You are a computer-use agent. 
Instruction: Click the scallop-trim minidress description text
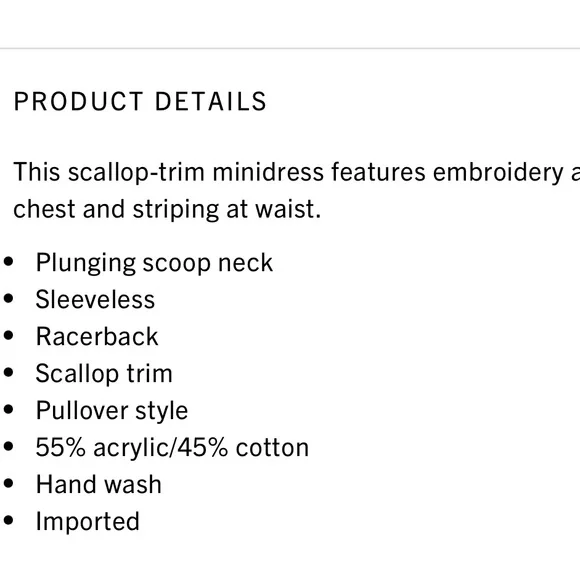297,190
